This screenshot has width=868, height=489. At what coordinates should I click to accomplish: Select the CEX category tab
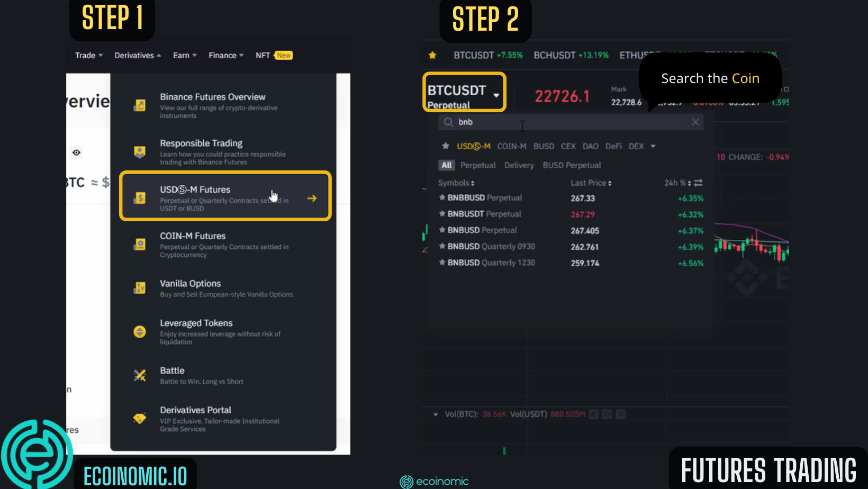pyautogui.click(x=568, y=147)
